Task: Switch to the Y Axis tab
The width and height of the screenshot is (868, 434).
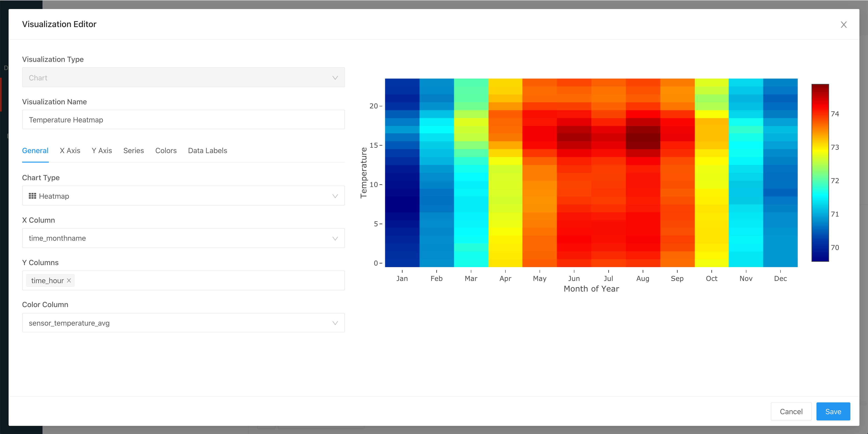Action: (x=102, y=151)
